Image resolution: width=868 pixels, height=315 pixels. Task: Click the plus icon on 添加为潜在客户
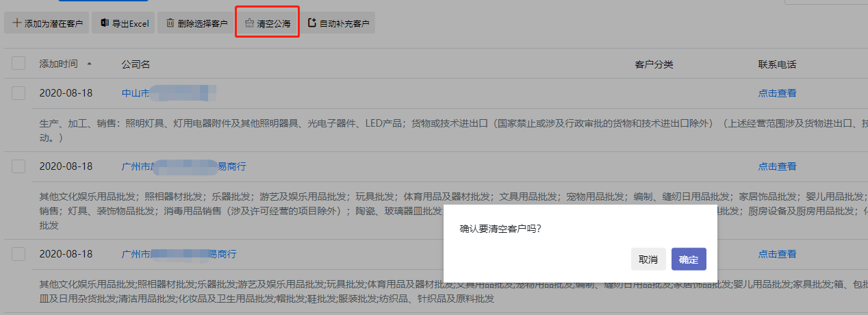click(x=16, y=23)
